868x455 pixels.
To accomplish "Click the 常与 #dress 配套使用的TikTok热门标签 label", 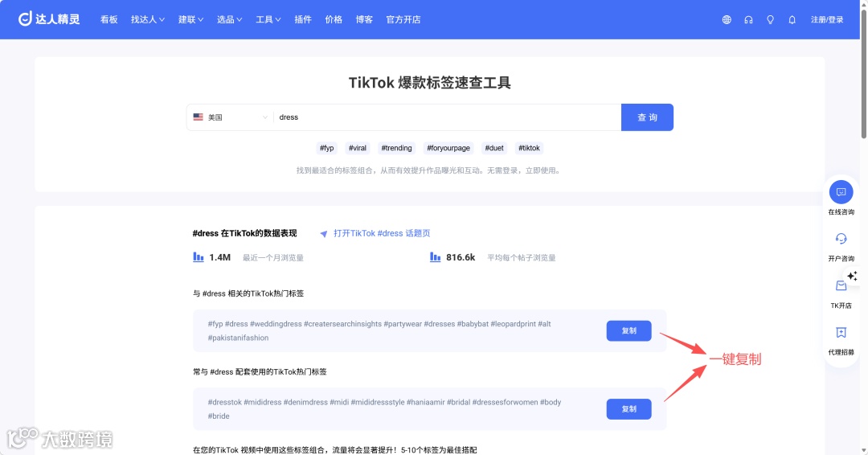I will (x=260, y=372).
